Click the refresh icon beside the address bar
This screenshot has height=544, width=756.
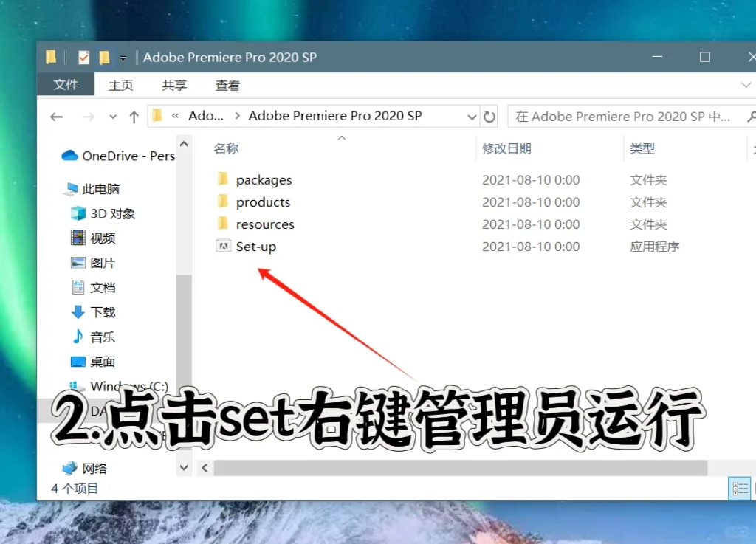pos(489,116)
